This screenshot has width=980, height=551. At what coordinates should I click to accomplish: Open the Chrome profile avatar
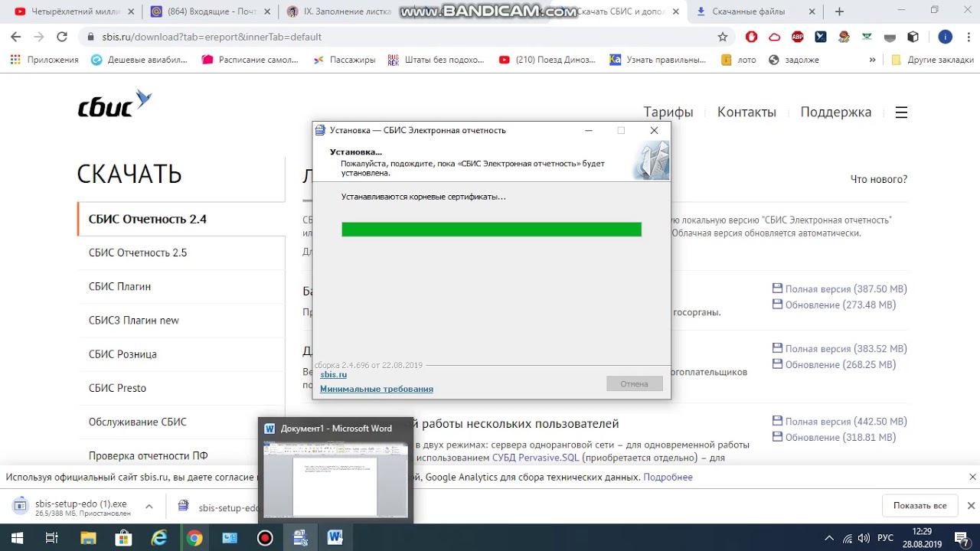[x=945, y=37]
